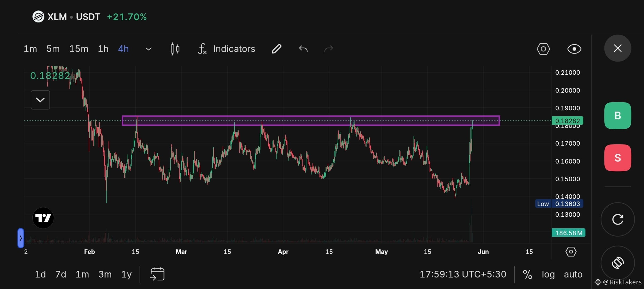Screen dimensions: 644x289
Task: Select the 4h timeframe
Action: pos(123,49)
